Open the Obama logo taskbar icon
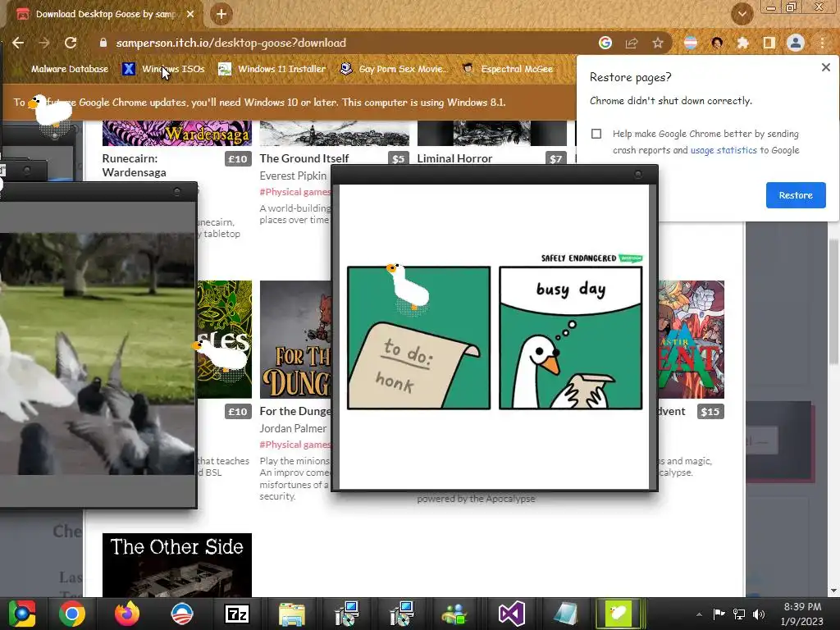840x630 pixels. 182,614
